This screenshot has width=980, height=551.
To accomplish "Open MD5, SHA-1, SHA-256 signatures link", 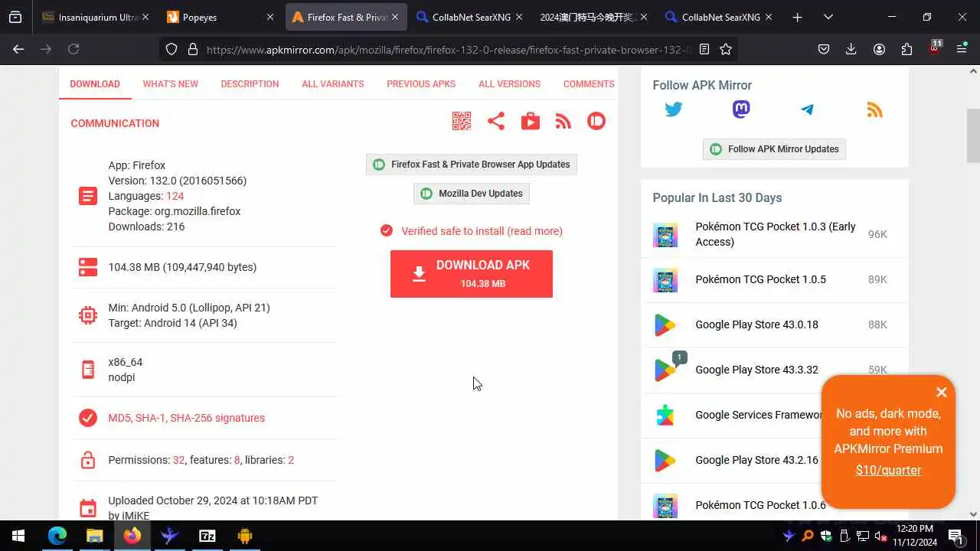I will tap(186, 418).
